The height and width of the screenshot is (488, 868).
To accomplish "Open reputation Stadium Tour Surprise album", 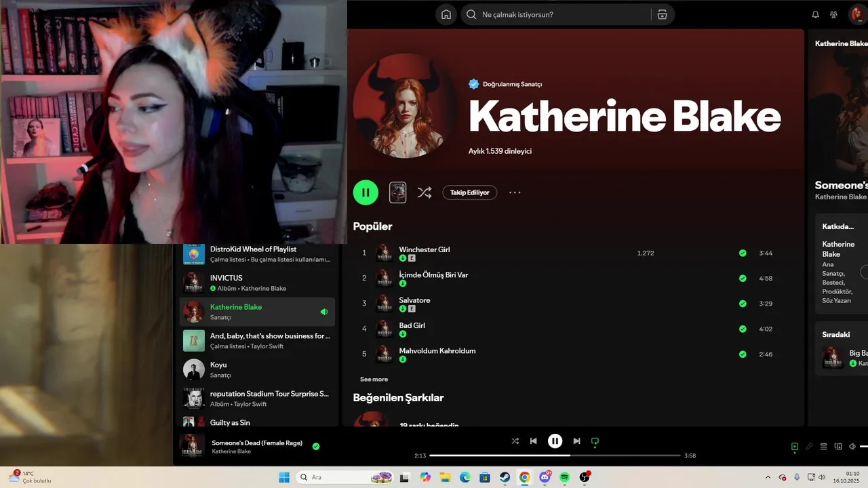I will (258, 399).
